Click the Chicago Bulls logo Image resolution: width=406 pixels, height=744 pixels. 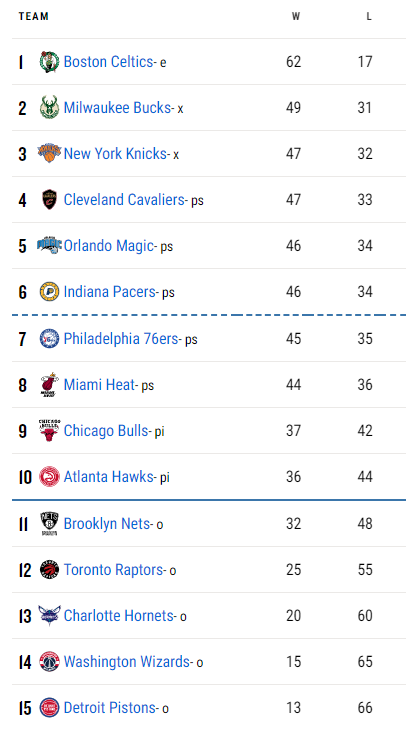click(49, 431)
